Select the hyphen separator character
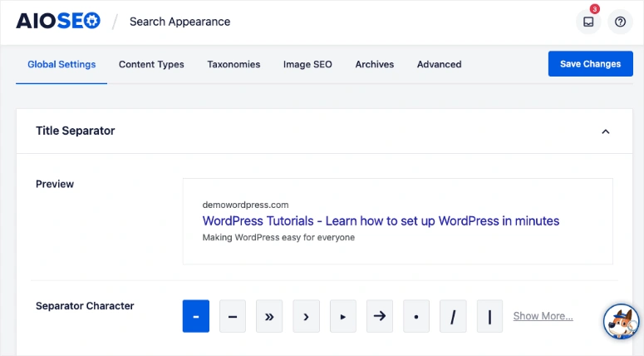Screen dimensions: 644x356 point(196,316)
